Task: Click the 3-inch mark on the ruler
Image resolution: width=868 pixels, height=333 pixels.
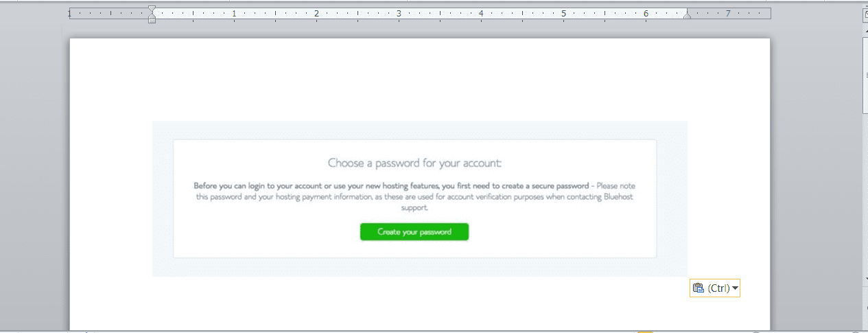Action: click(x=399, y=13)
